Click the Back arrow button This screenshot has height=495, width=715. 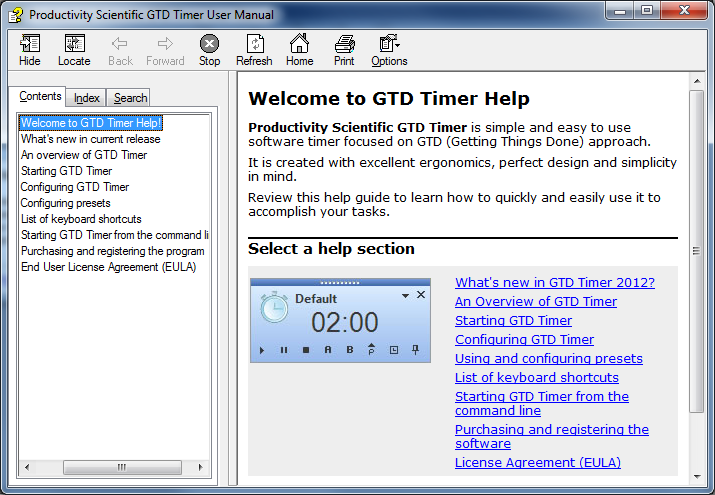tap(120, 50)
